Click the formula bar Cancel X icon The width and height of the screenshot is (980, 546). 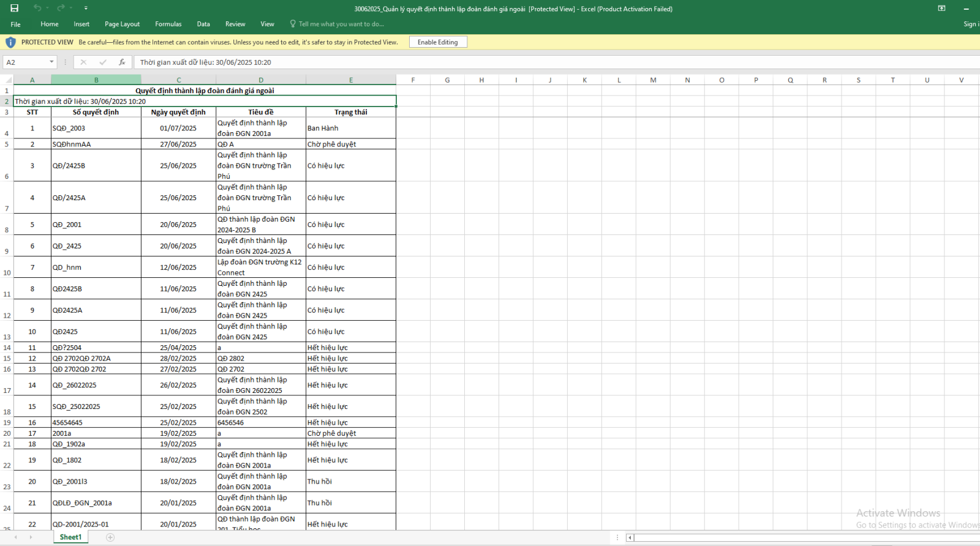pos(84,62)
